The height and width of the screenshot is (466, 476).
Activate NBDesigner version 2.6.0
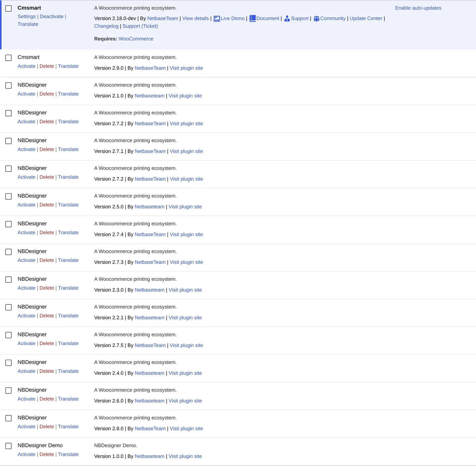coord(26,399)
